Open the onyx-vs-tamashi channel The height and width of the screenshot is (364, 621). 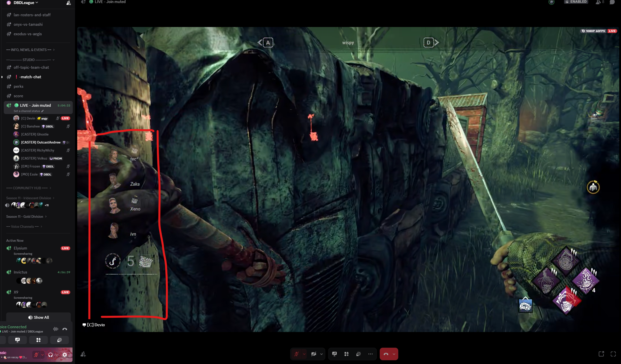click(x=38, y=24)
